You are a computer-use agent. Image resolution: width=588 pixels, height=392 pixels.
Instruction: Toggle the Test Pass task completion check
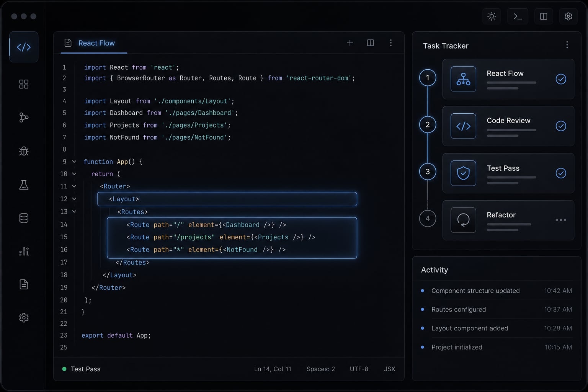point(561,173)
